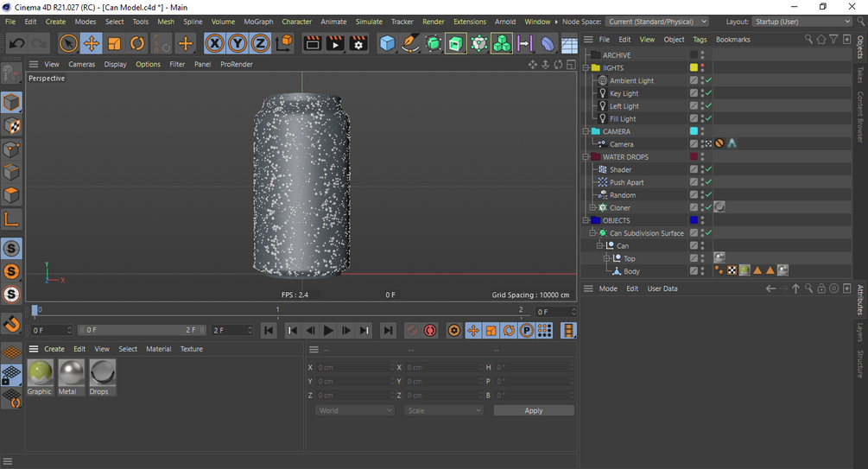Screen dimensions: 868x469
Task: Open the MoGraph menu
Action: point(258,22)
